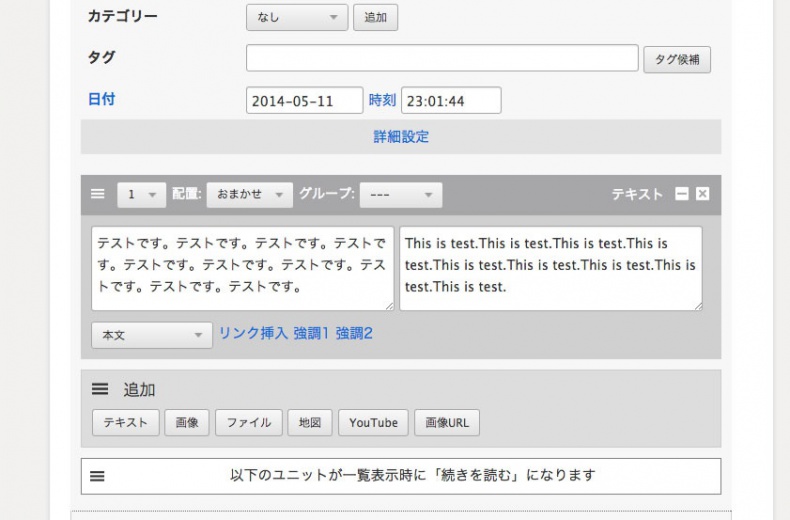Expand the 詳細設定 section
The image size is (790, 520).
pos(401,137)
